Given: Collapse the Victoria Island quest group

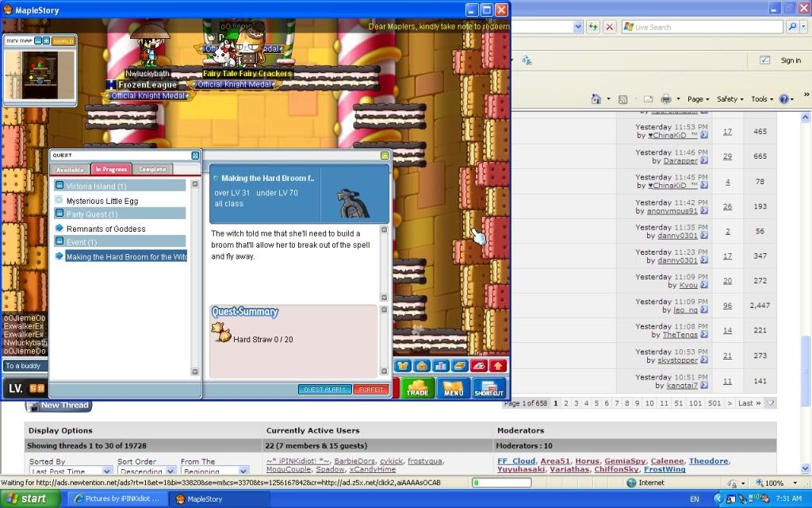Looking at the screenshot, I should click(59, 186).
